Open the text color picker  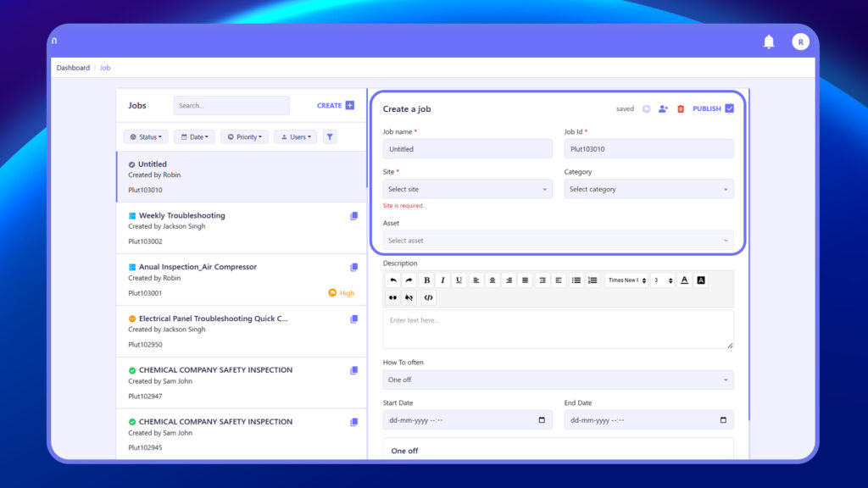pos(684,280)
